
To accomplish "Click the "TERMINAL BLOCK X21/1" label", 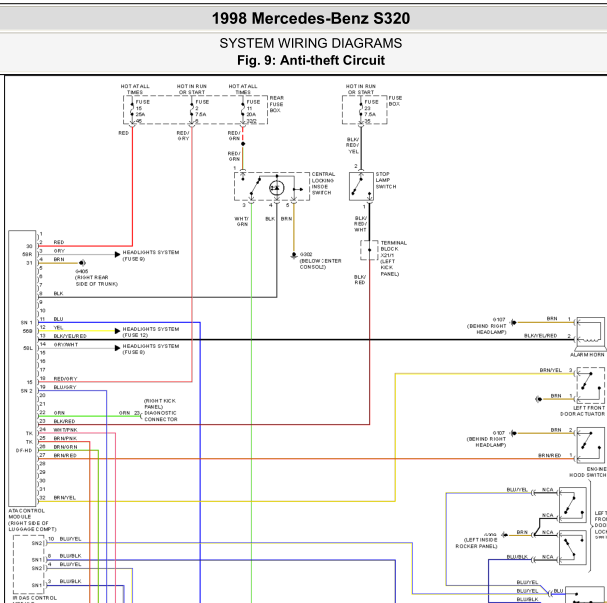I will click(393, 249).
